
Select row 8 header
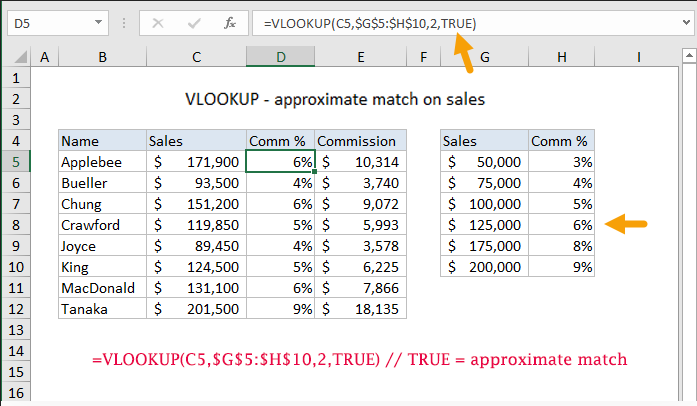pos(16,225)
